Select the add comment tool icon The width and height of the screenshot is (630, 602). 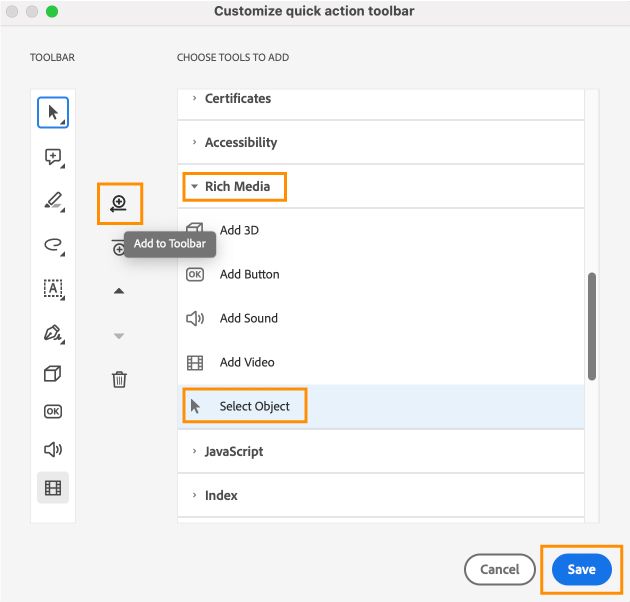(x=53, y=157)
